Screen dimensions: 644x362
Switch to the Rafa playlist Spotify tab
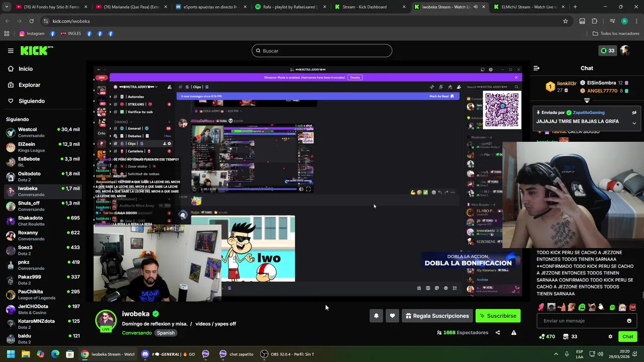tap(290, 7)
